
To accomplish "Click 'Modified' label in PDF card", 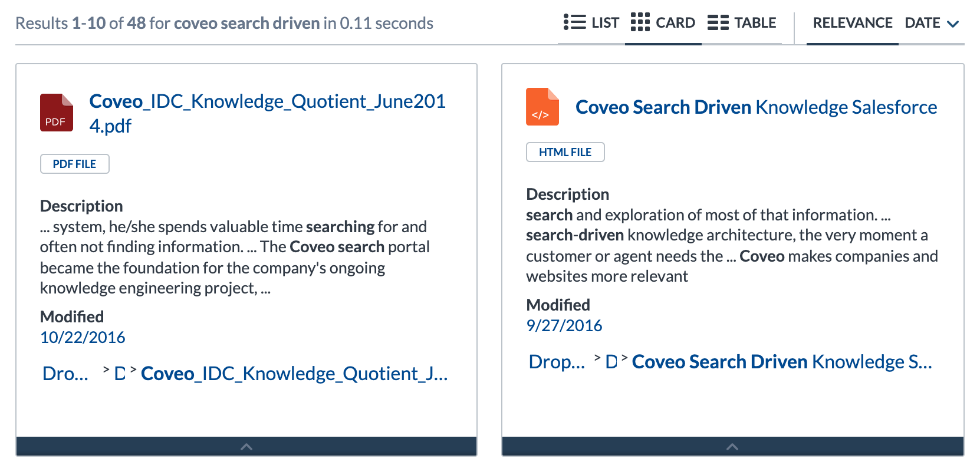I will click(72, 316).
